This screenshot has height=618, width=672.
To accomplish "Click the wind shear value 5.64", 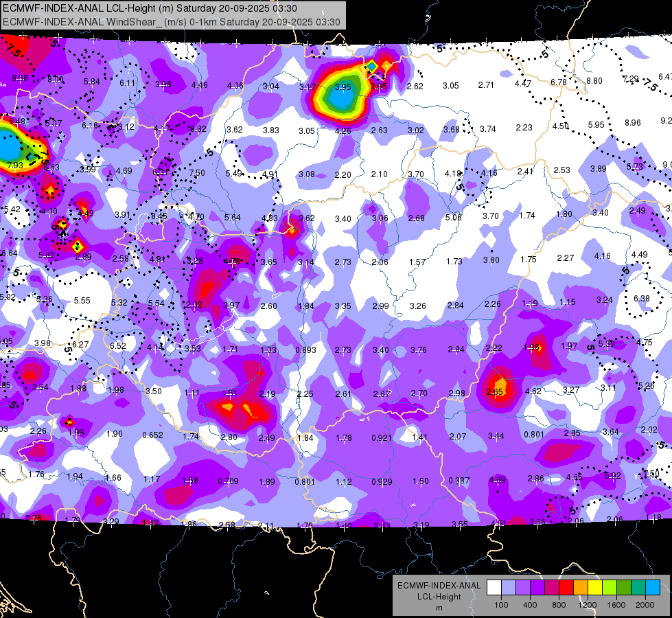I will click(233, 218).
